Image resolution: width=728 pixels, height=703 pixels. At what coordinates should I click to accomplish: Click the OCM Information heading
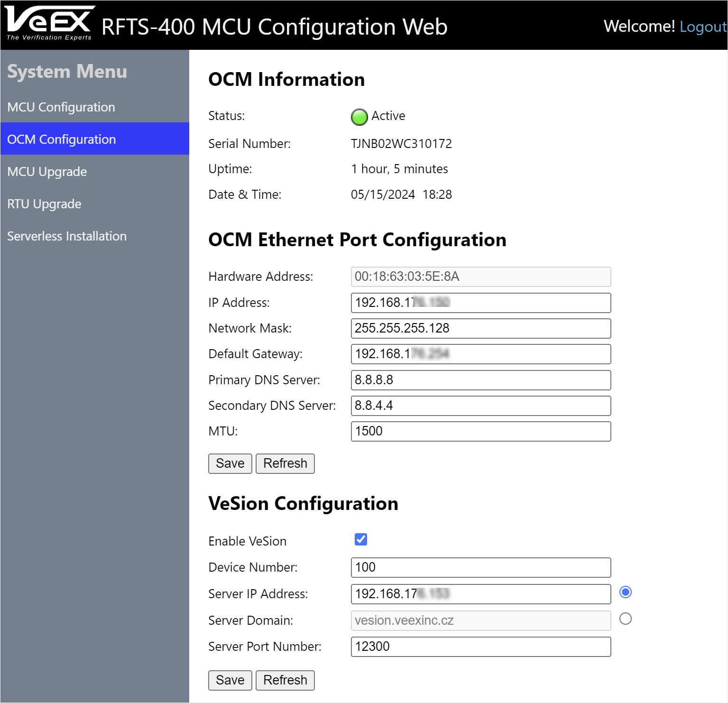(286, 79)
